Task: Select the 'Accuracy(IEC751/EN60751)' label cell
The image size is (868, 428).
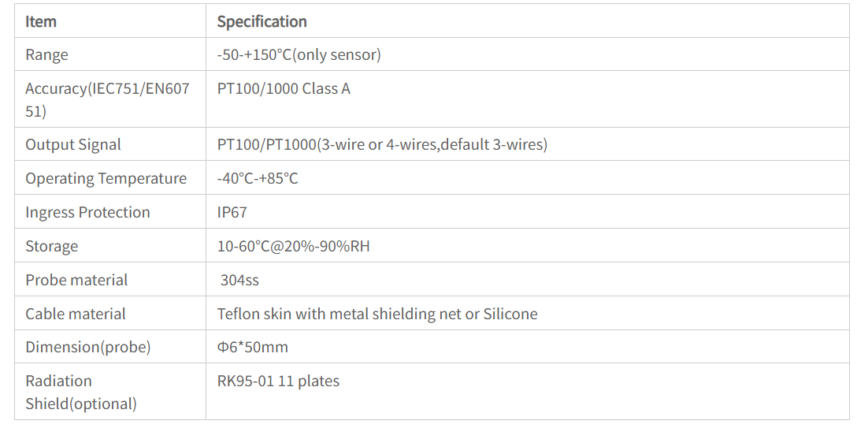Action: click(x=107, y=99)
